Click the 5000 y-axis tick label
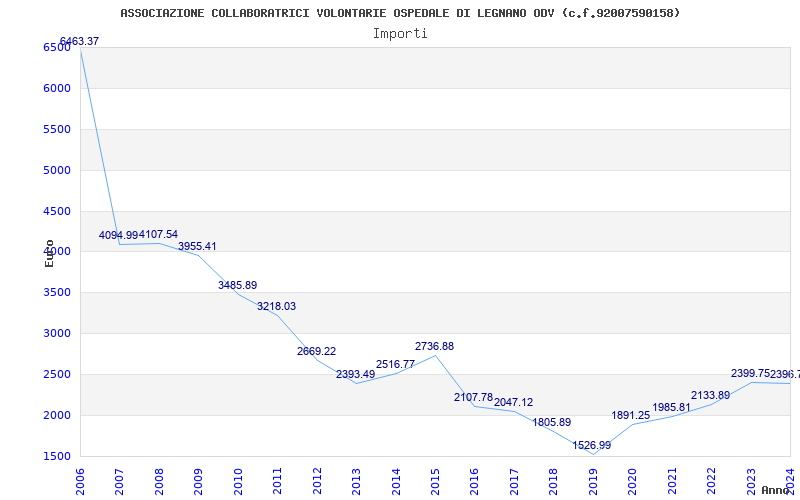 [x=57, y=170]
